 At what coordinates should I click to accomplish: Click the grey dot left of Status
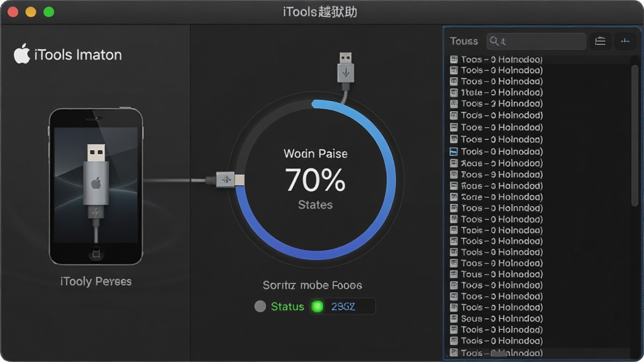point(260,306)
